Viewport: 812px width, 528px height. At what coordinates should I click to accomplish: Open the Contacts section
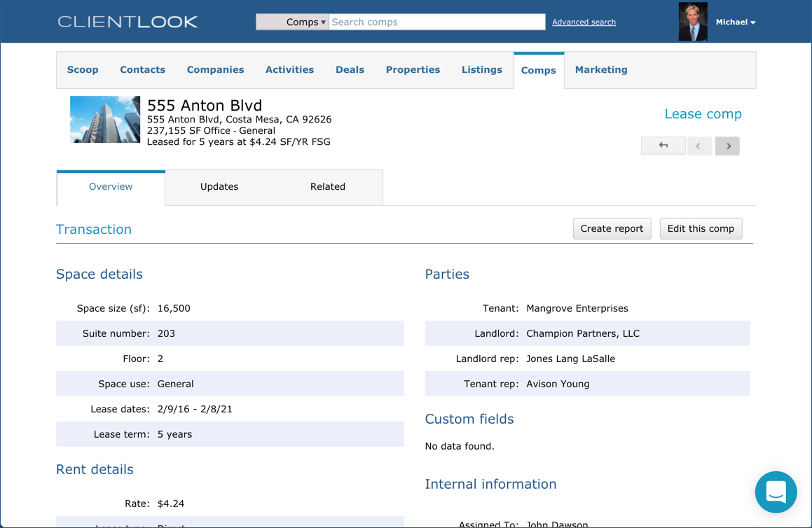(142, 69)
